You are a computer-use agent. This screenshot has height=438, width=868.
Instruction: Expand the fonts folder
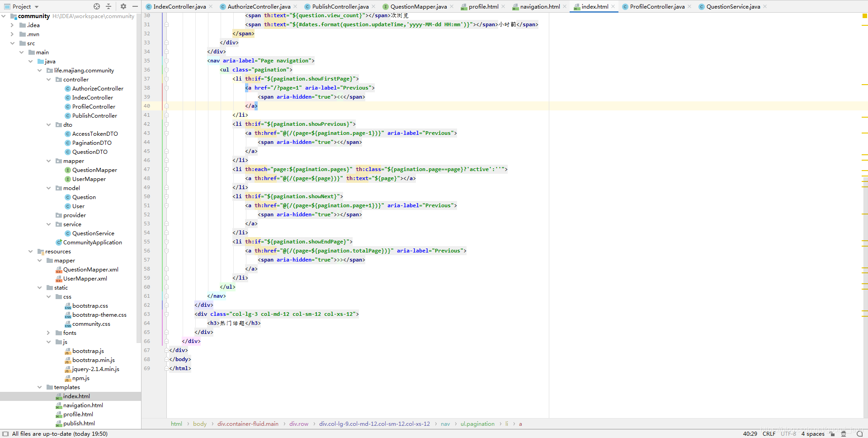(48, 333)
